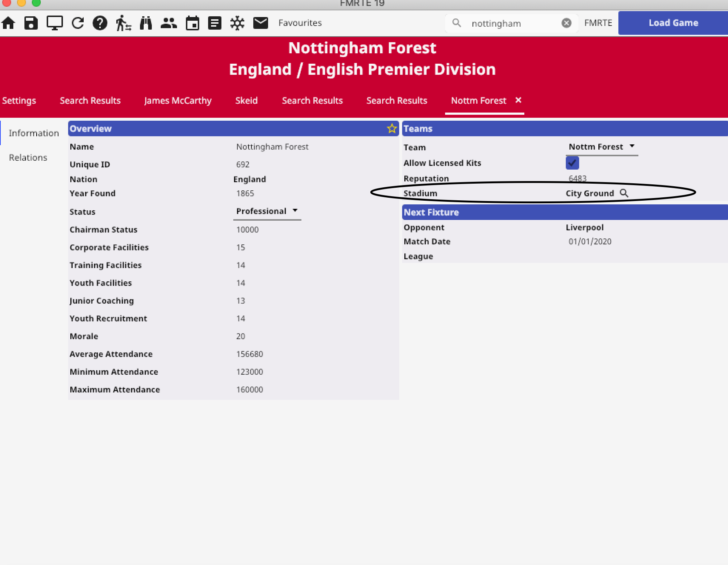Screen dimensions: 728x565
Task: Open the Team Nottm Forest dropdown
Action: pyautogui.click(x=602, y=147)
